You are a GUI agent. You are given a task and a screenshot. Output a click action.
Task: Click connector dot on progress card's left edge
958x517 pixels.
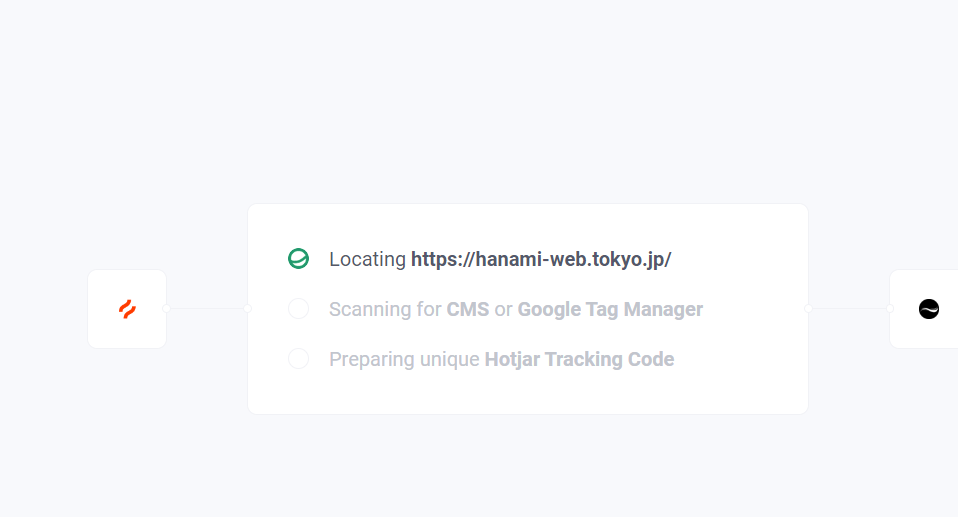pos(248,309)
